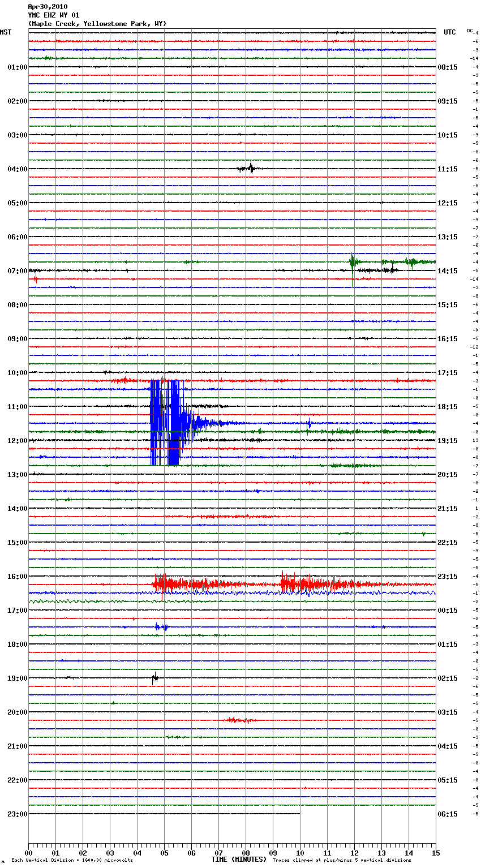The image size is (481, 868).
Task: Click the green spike above the 07:00 trace
Action: (x=353, y=261)
